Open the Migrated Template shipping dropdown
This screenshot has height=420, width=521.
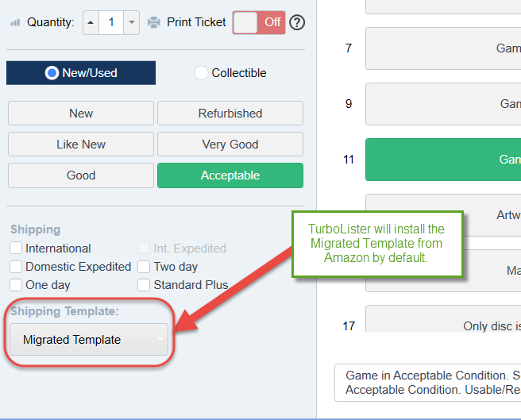[x=89, y=340]
